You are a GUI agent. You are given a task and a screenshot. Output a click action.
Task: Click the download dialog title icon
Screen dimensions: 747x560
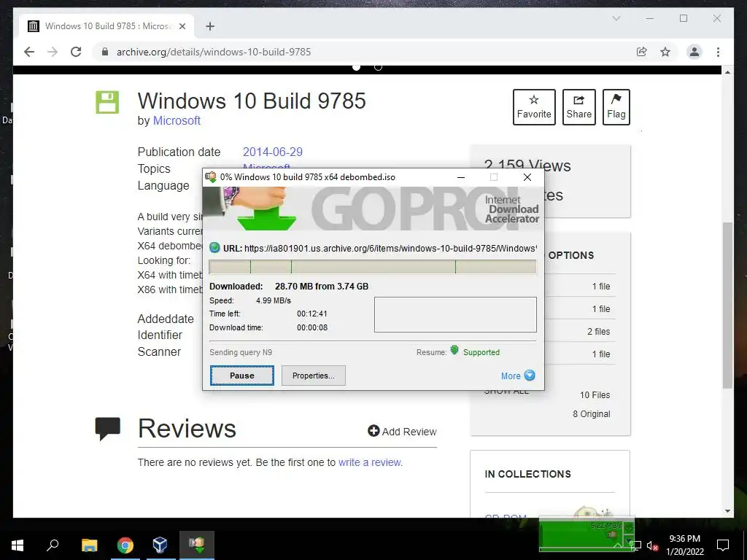(x=211, y=177)
